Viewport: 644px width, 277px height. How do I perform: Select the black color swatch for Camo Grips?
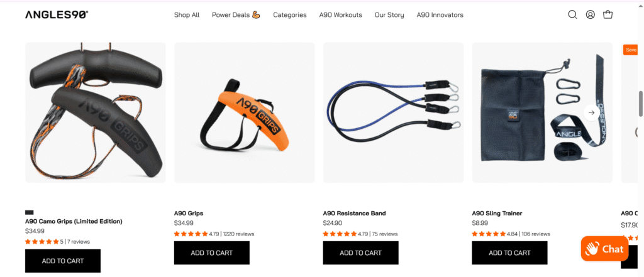click(29, 212)
